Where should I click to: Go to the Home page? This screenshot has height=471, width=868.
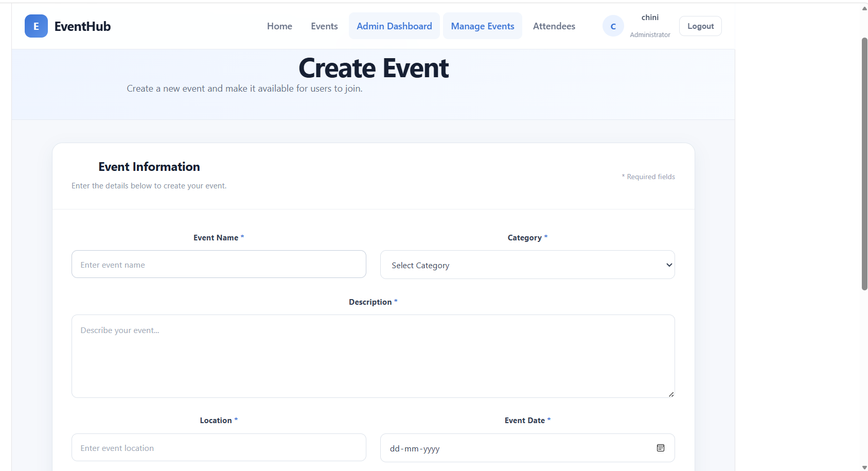pyautogui.click(x=279, y=26)
